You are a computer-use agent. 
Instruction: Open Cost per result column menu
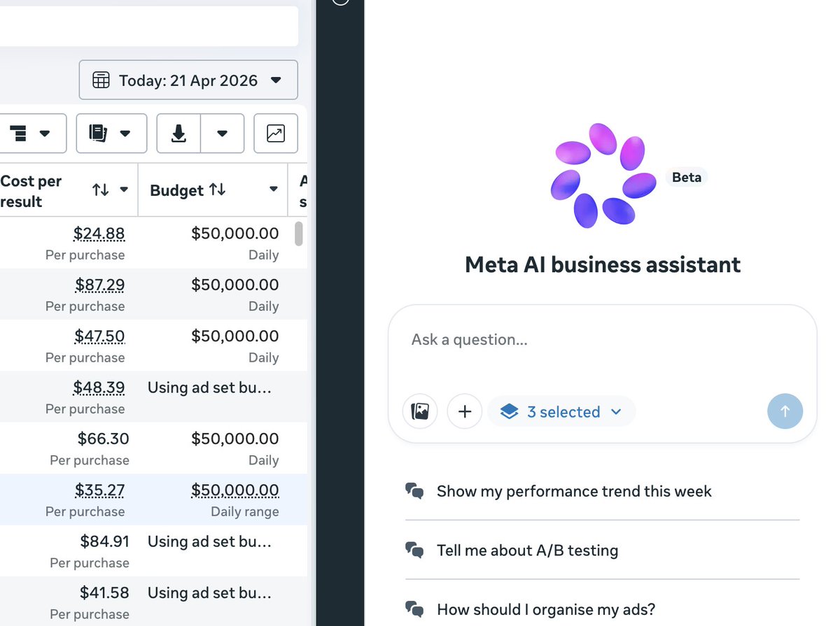(124, 190)
